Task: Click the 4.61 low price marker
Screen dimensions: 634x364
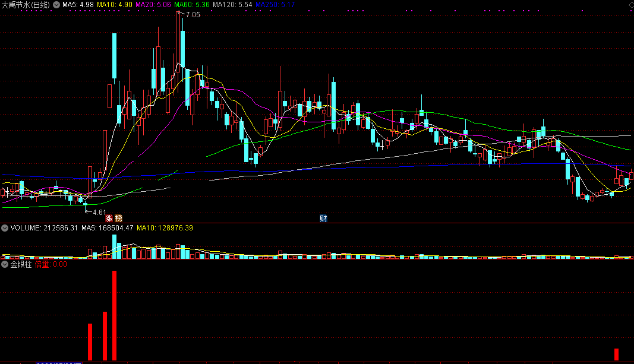Action: click(x=99, y=212)
